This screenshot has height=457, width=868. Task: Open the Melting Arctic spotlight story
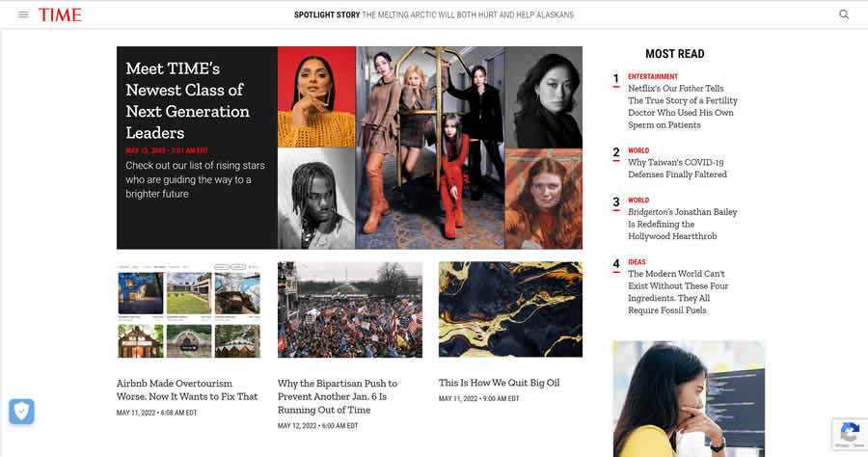[468, 14]
